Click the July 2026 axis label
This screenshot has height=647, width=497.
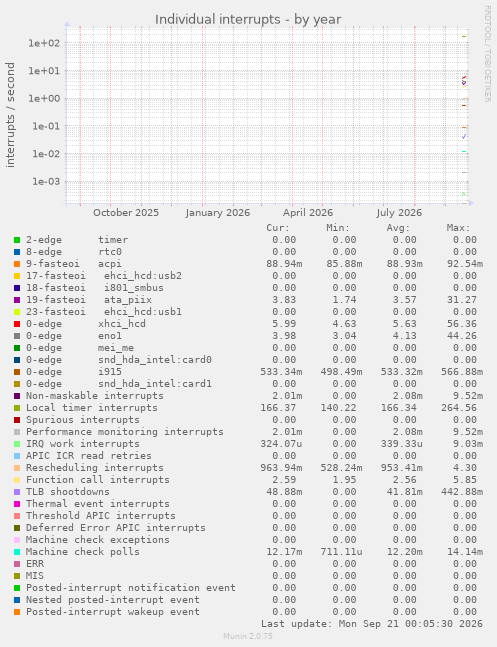tap(399, 213)
